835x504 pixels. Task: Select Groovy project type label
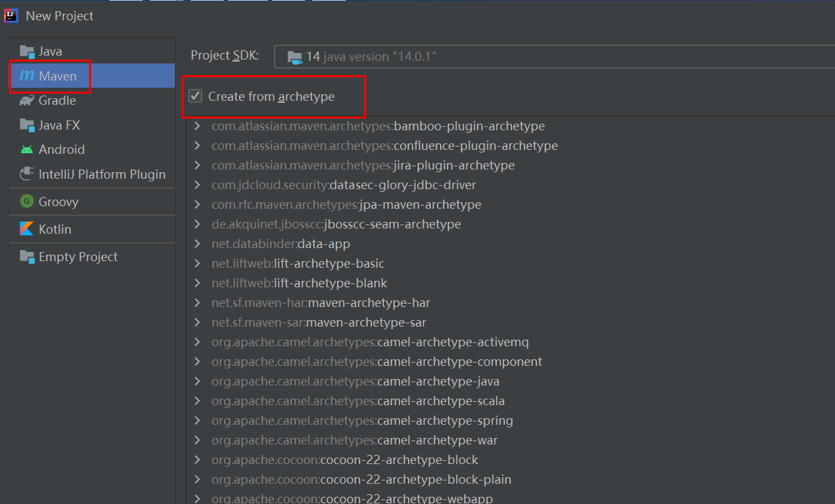[x=58, y=202]
